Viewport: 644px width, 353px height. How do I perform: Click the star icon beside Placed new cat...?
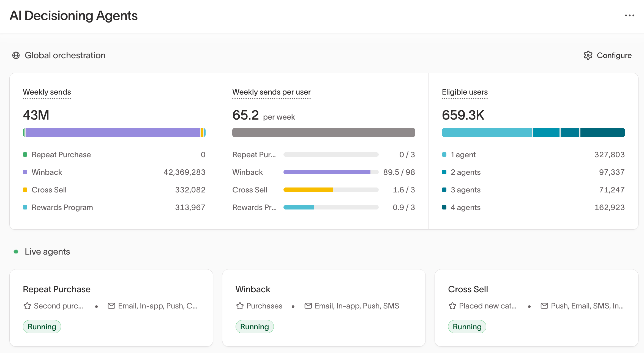[452, 306]
